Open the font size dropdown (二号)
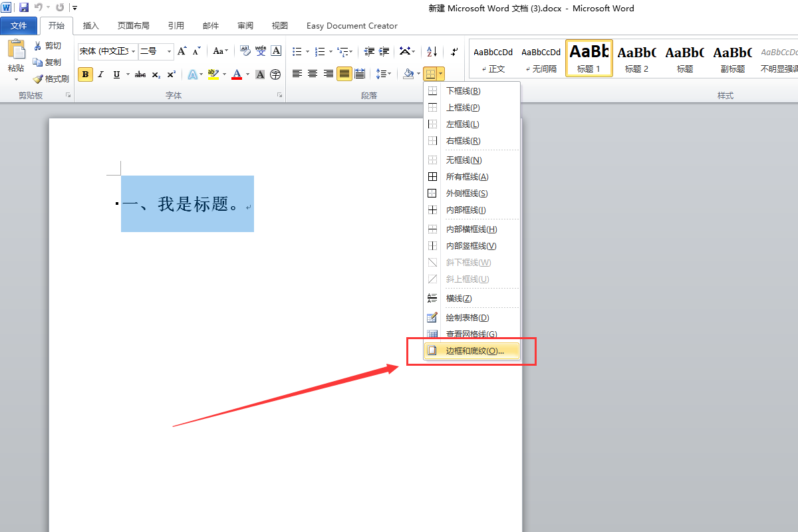The image size is (798, 532). coord(169,51)
